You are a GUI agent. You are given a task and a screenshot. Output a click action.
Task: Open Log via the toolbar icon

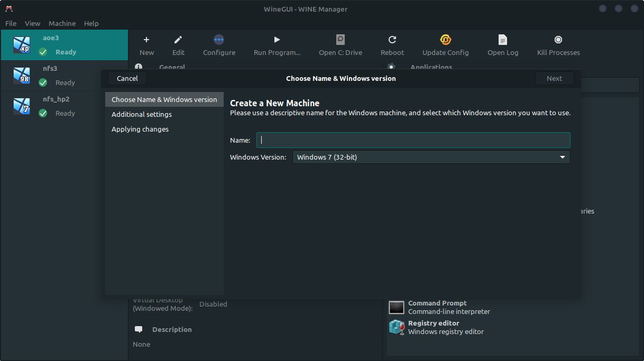pyautogui.click(x=502, y=40)
